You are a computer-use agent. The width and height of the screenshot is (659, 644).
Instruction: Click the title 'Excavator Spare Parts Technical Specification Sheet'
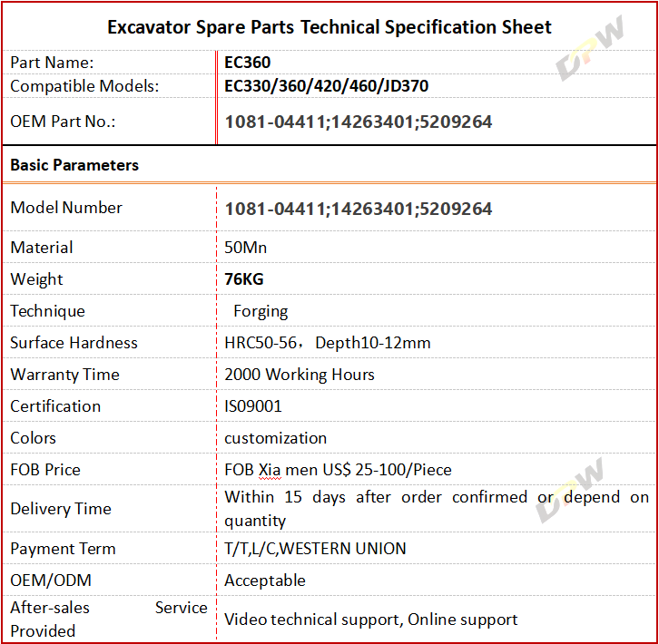click(329, 28)
